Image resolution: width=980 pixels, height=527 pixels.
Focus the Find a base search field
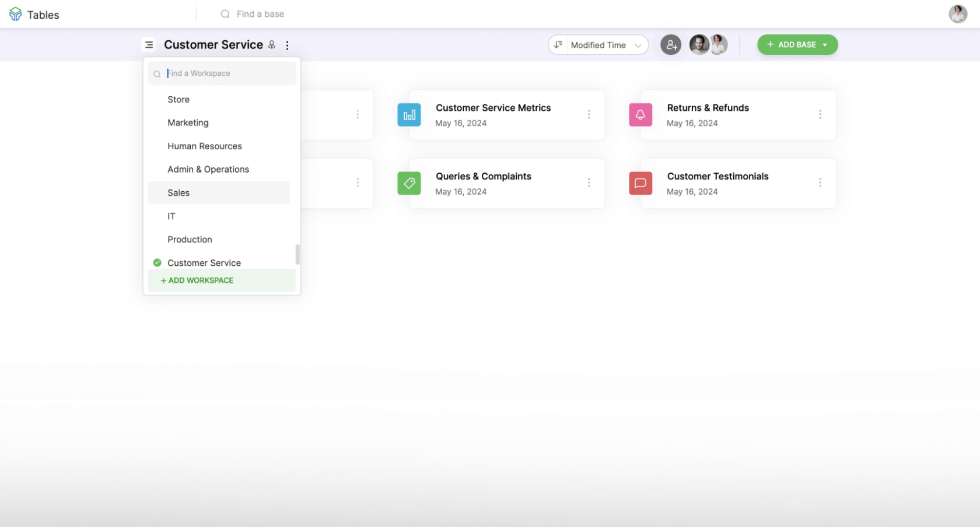coord(260,14)
